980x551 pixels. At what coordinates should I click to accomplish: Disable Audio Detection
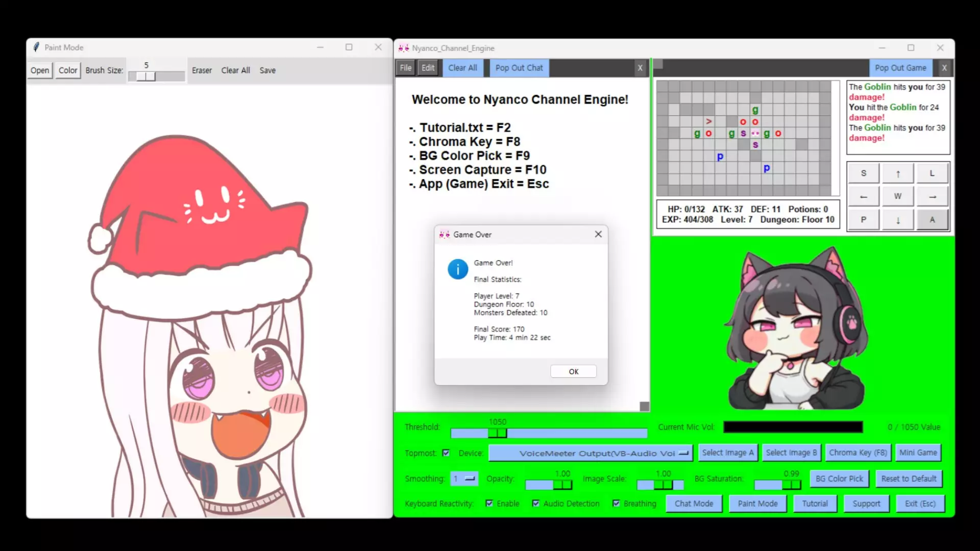(536, 503)
